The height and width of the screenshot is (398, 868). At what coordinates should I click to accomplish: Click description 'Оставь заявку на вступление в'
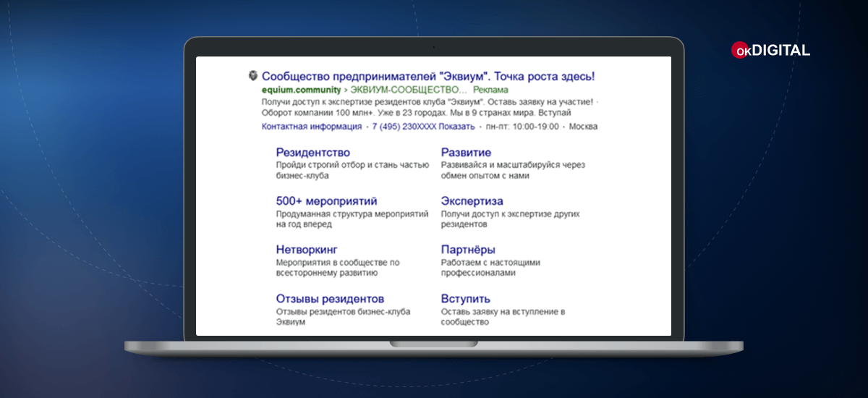[503, 311]
